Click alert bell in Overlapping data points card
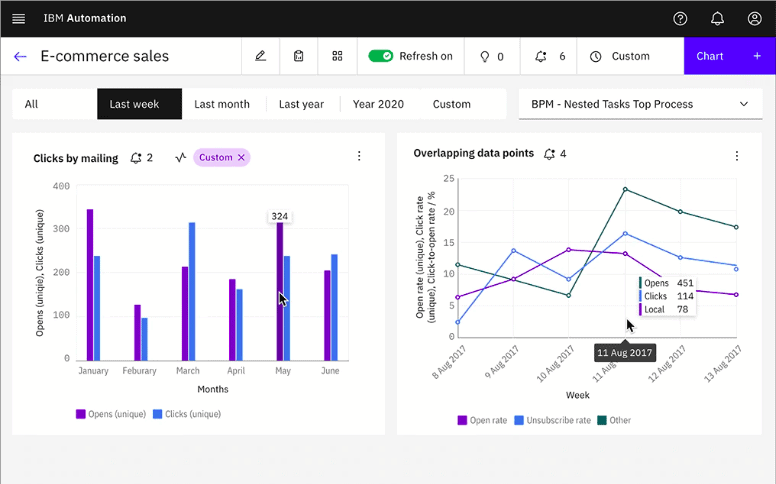This screenshot has height=484, width=776. click(549, 154)
